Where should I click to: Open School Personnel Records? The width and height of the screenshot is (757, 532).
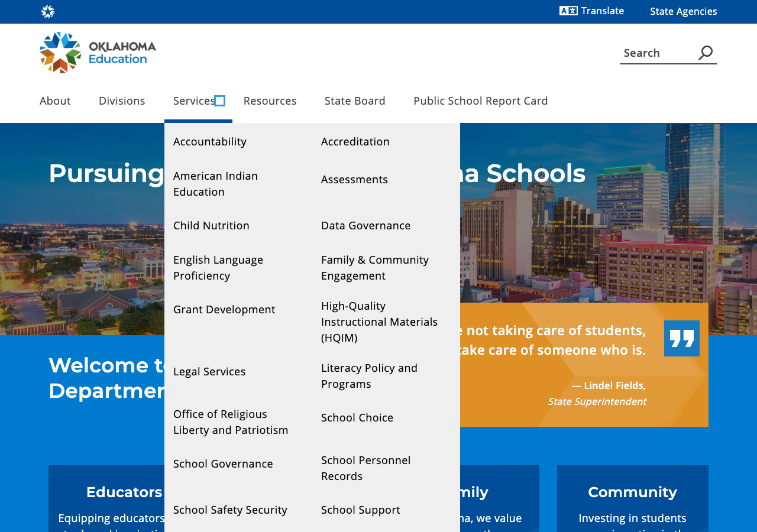point(366,468)
